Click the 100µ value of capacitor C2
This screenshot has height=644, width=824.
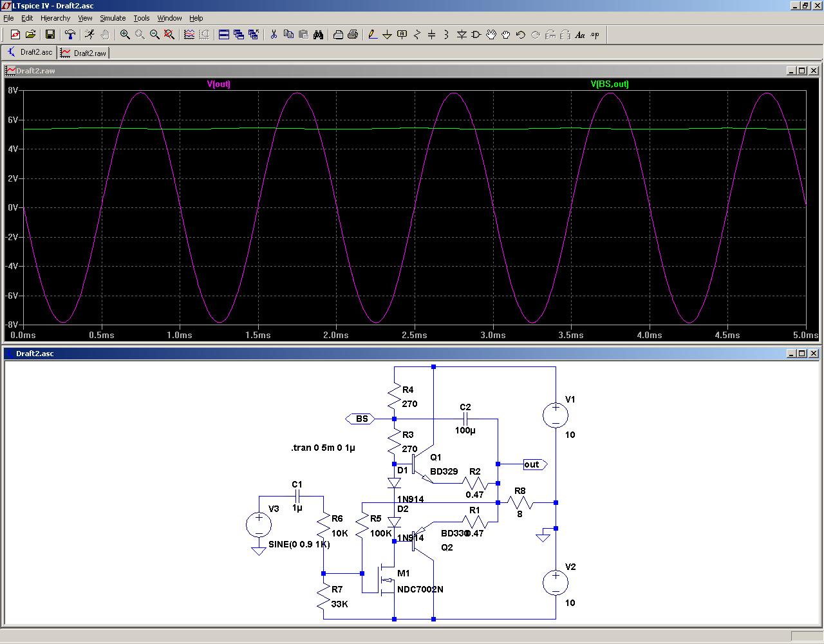click(x=465, y=430)
